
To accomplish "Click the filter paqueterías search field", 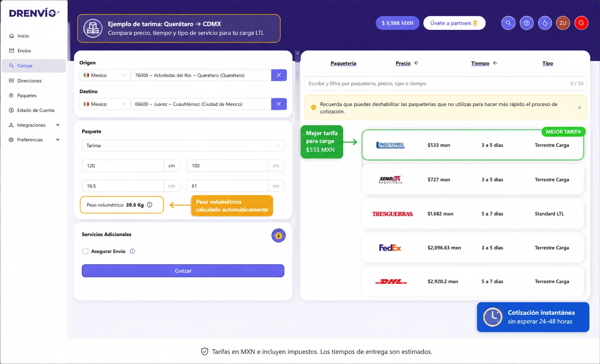I will 446,83.
